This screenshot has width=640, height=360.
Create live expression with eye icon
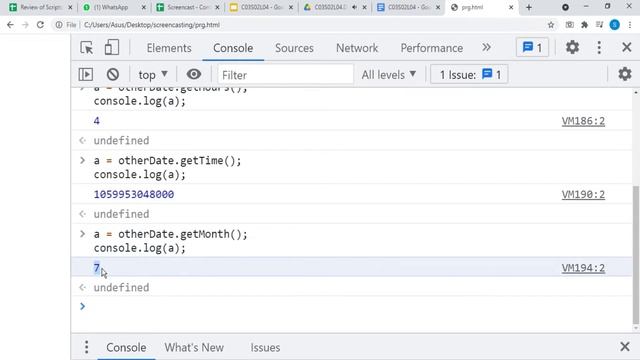[194, 74]
